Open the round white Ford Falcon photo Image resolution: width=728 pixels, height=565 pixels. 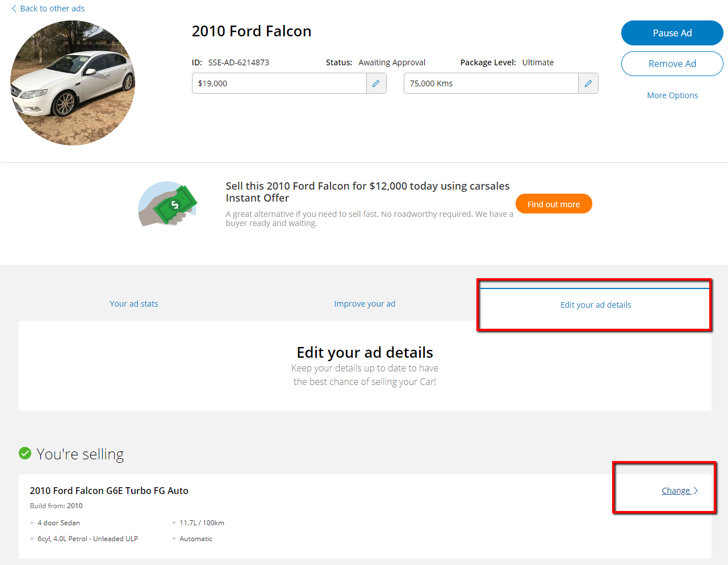[73, 83]
